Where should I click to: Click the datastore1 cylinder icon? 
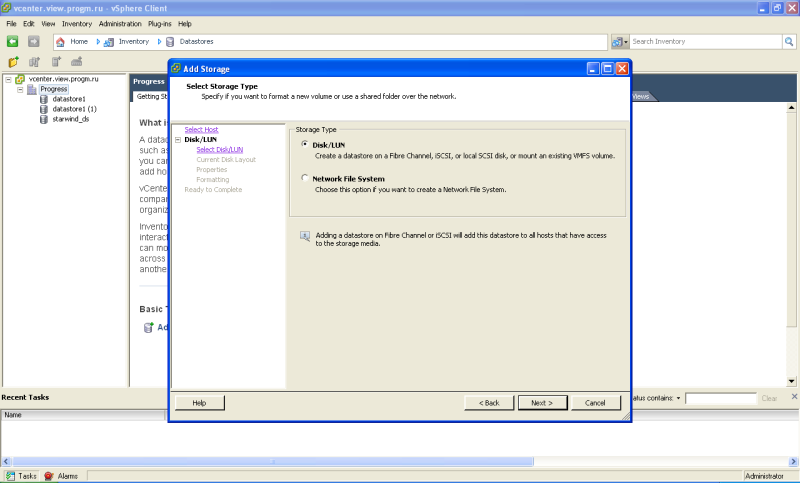pos(44,99)
